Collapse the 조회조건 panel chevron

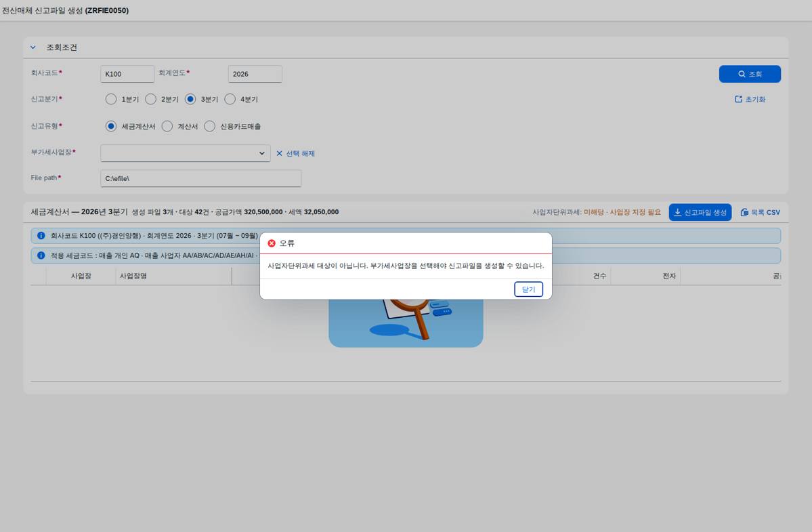pyautogui.click(x=33, y=47)
